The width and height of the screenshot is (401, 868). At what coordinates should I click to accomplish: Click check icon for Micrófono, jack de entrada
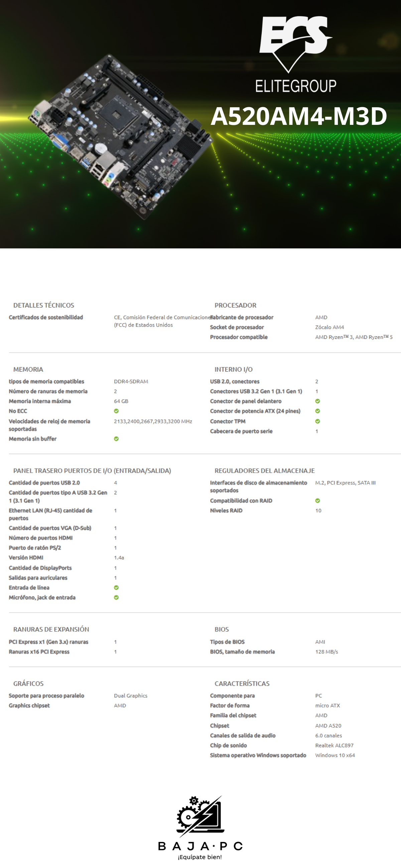tap(116, 598)
